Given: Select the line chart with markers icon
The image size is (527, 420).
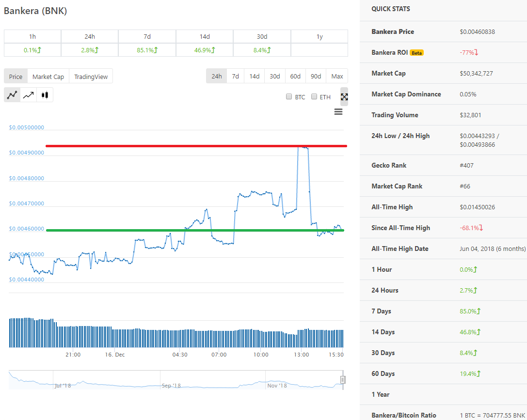Looking at the screenshot, I should 12,95.
